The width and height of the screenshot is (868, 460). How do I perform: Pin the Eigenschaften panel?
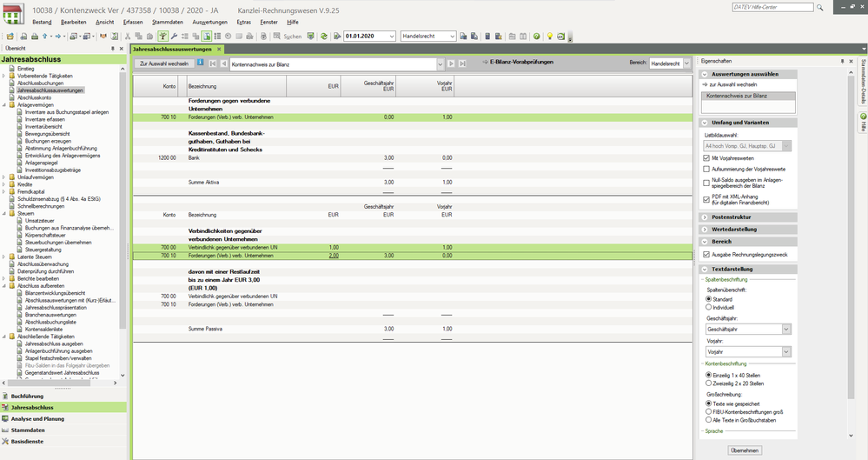coord(842,61)
